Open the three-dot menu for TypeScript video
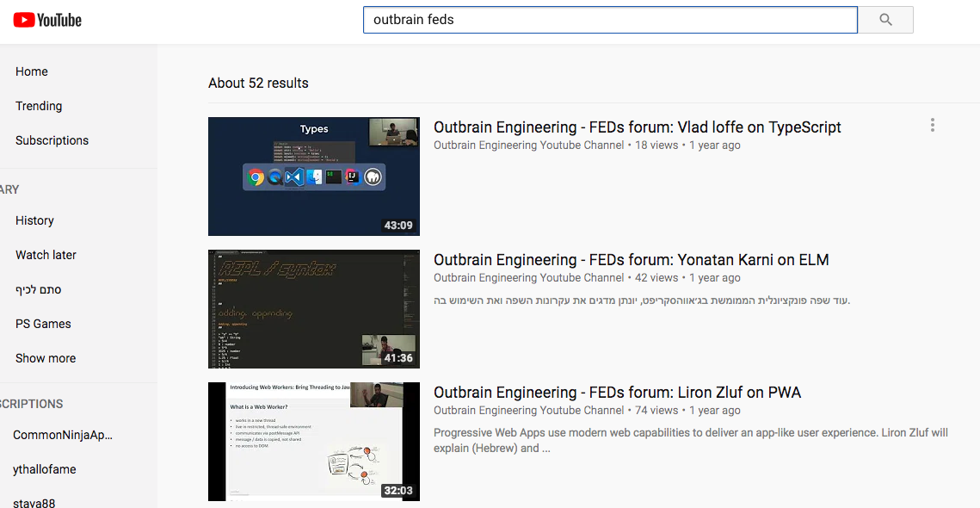The width and height of the screenshot is (980, 508). [932, 125]
